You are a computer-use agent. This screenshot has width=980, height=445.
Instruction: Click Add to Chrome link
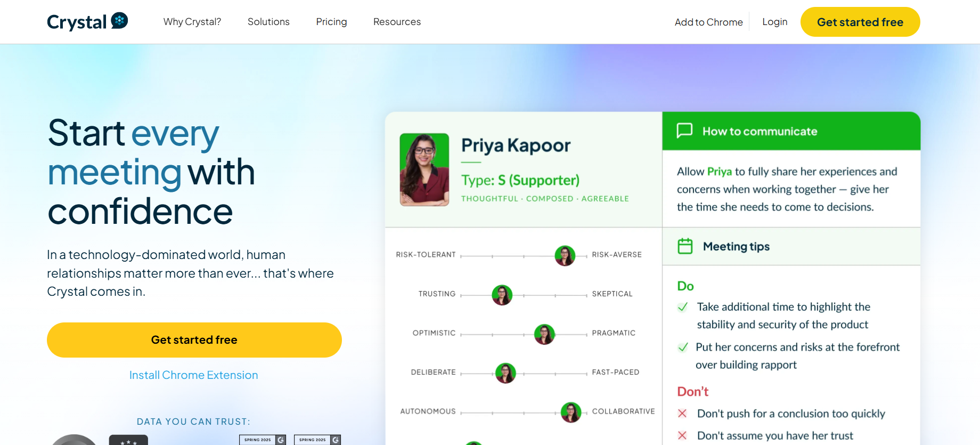point(708,22)
